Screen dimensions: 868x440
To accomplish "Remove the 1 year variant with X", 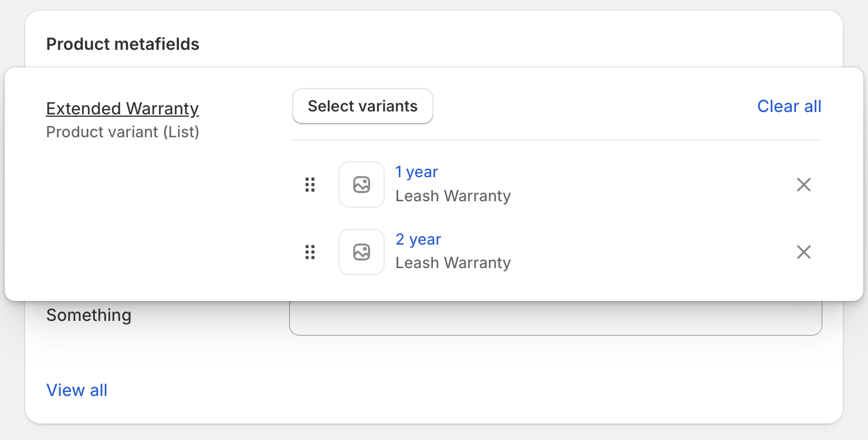I will click(803, 185).
